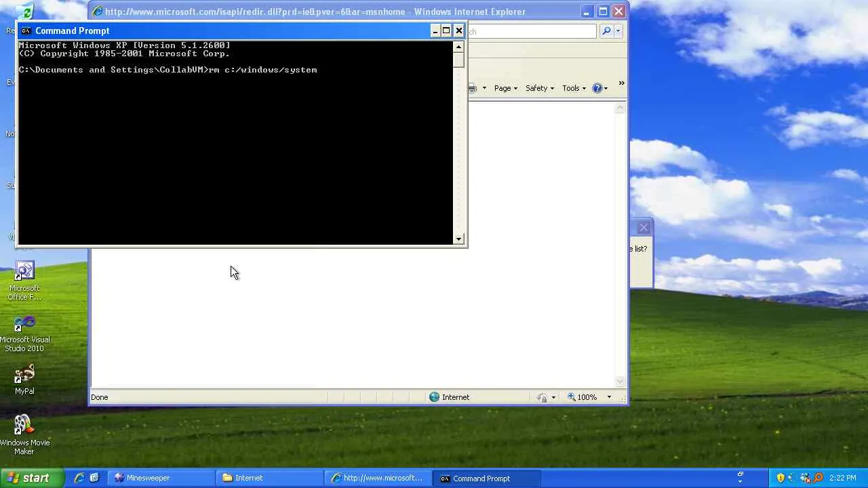The image size is (868, 488).
Task: Select the Command Prompt taskbar button
Action: pyautogui.click(x=487, y=478)
